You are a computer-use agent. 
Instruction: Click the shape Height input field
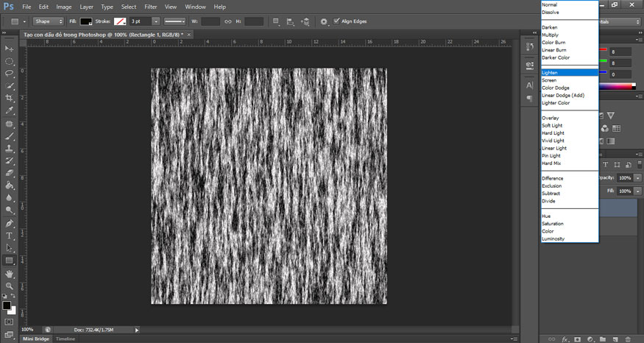[254, 21]
